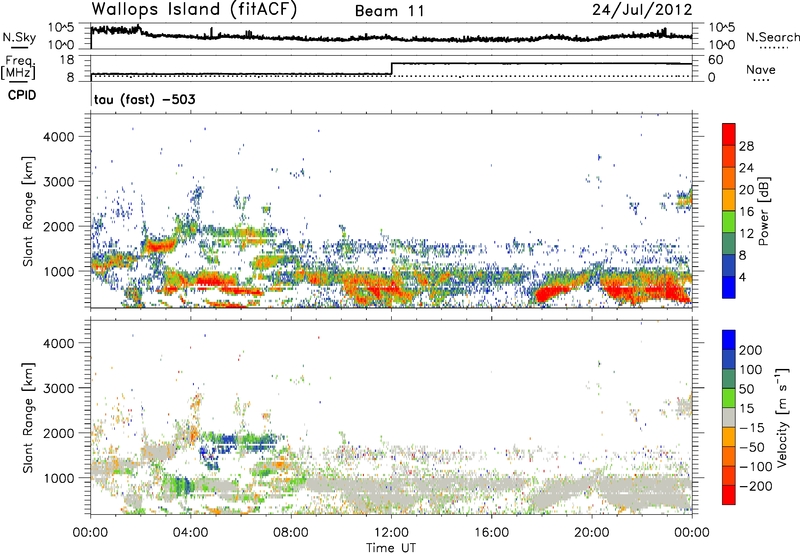Click the 'N.Search' legend label

pyautogui.click(x=773, y=37)
